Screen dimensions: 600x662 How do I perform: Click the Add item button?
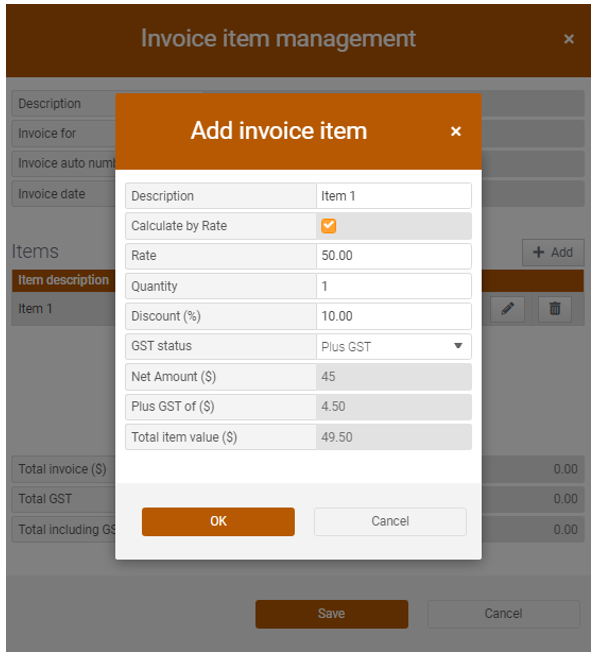552,253
